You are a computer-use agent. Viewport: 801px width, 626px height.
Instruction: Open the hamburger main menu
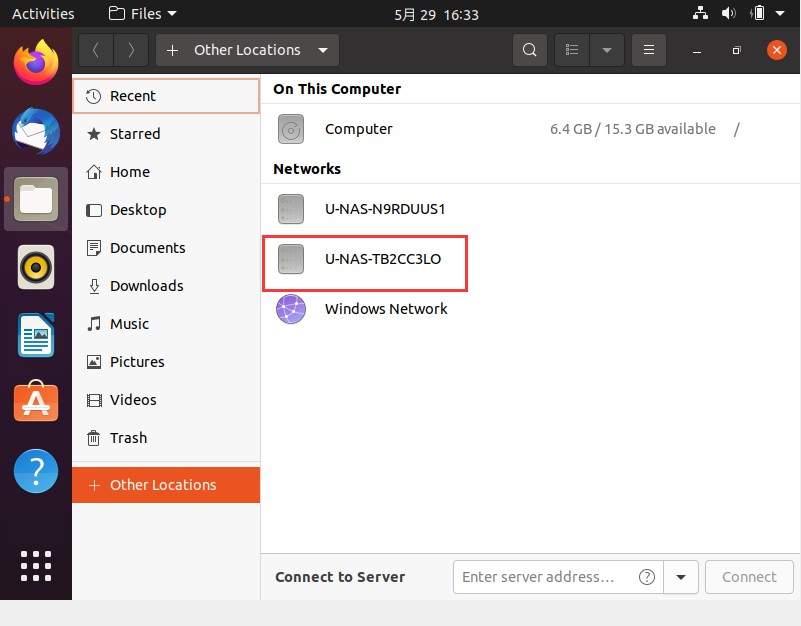pyautogui.click(x=649, y=50)
